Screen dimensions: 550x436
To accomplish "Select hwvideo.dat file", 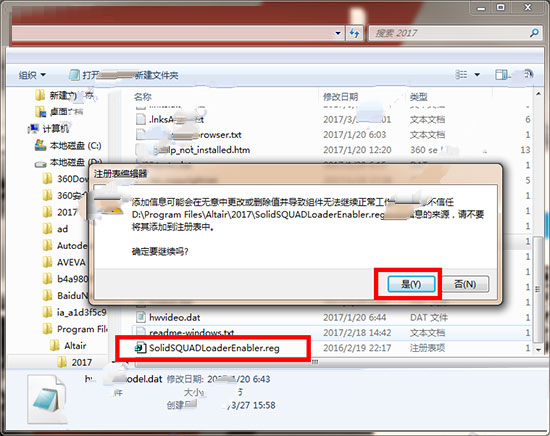I will point(174,317).
